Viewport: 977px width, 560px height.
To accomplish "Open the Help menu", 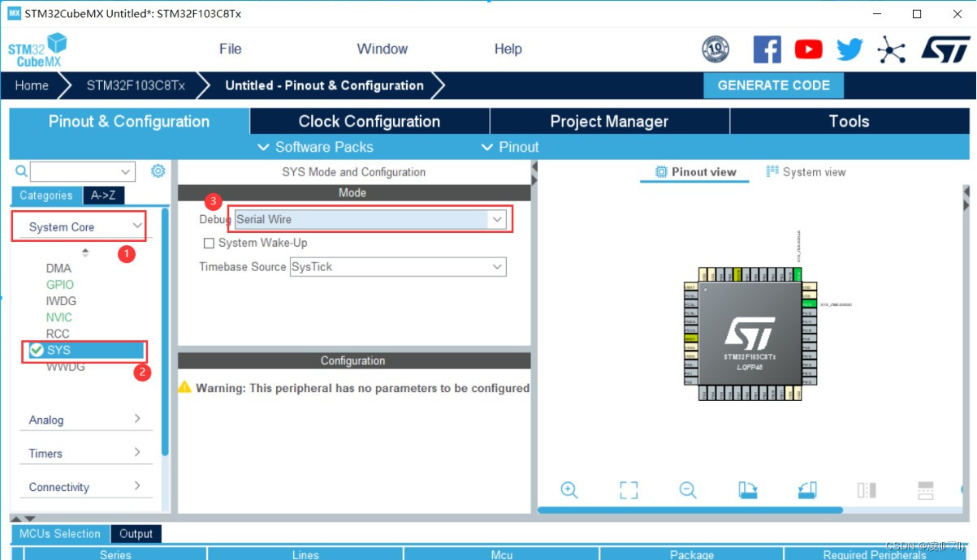I will coord(508,49).
